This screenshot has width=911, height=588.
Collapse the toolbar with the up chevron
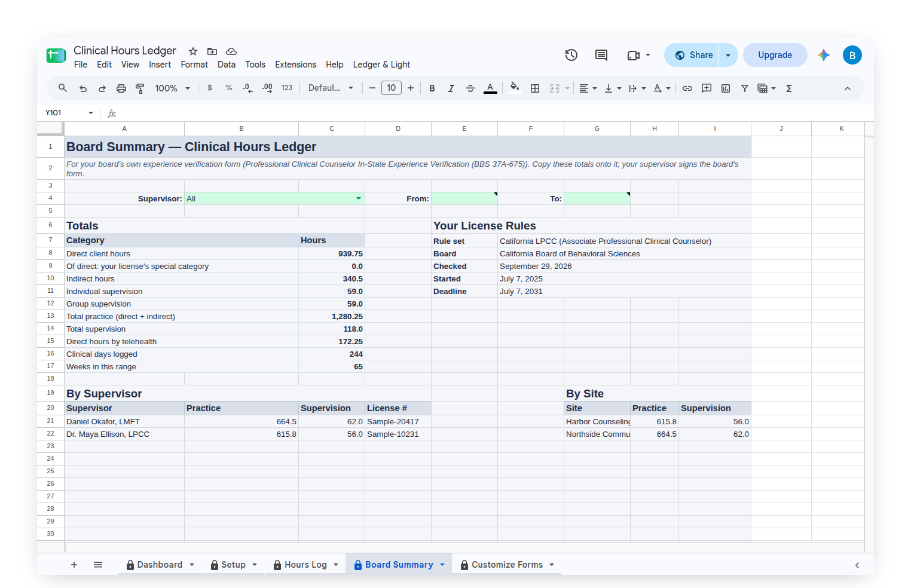click(x=848, y=88)
